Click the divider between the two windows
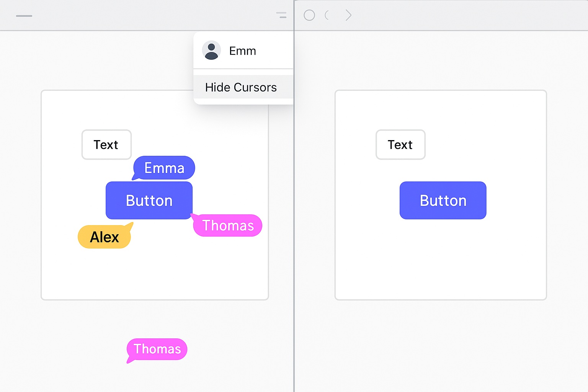This screenshot has height=392, width=588. (294, 191)
